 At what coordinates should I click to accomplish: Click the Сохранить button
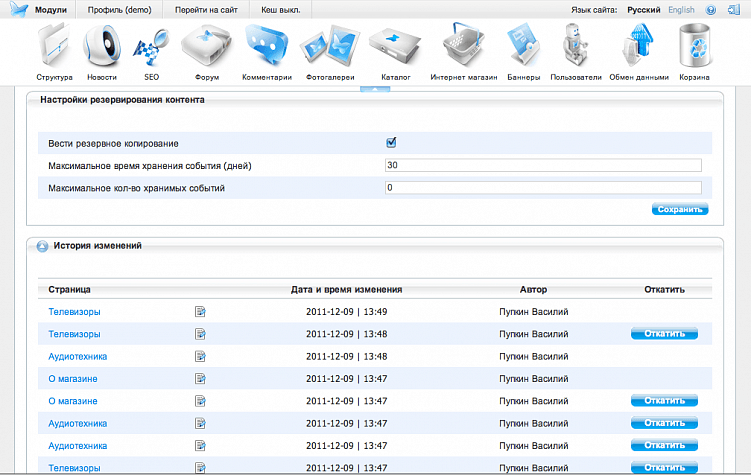[x=680, y=209]
